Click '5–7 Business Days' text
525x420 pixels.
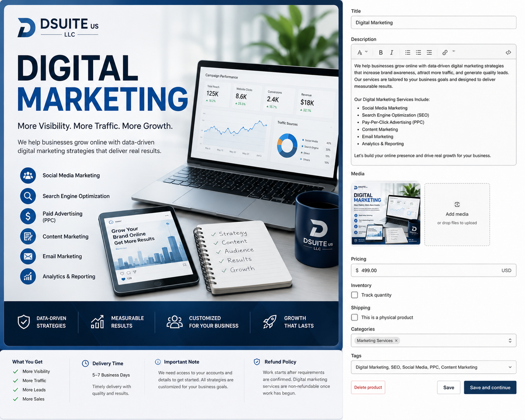(x=111, y=375)
